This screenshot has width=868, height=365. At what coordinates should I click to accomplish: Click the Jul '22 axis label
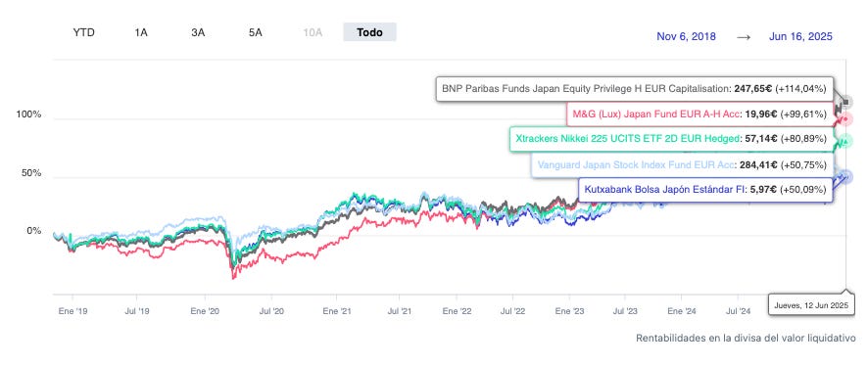pos(512,311)
